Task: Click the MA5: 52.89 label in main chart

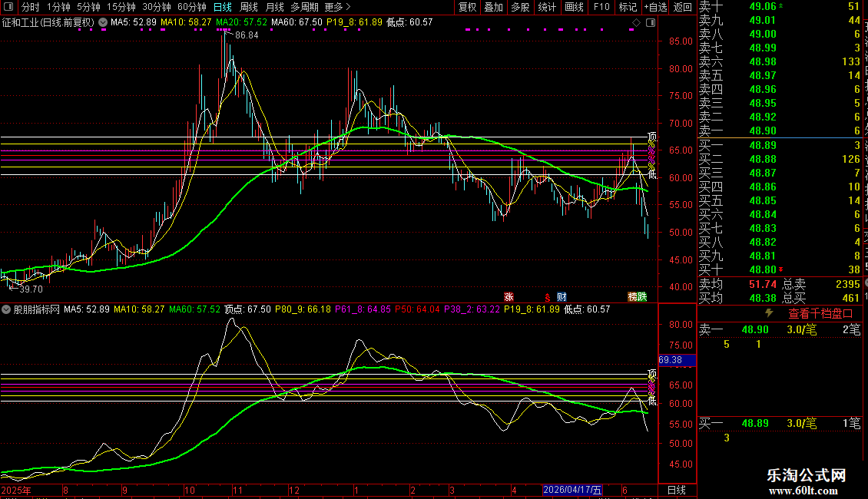Action: [x=134, y=23]
